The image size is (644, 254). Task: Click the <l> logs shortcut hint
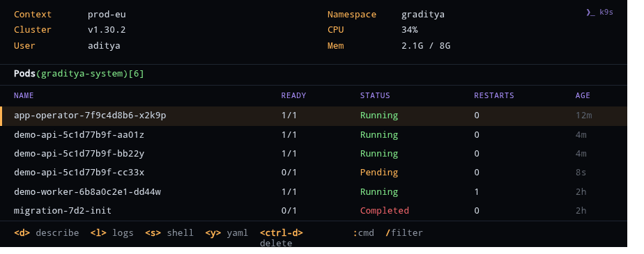(112, 233)
